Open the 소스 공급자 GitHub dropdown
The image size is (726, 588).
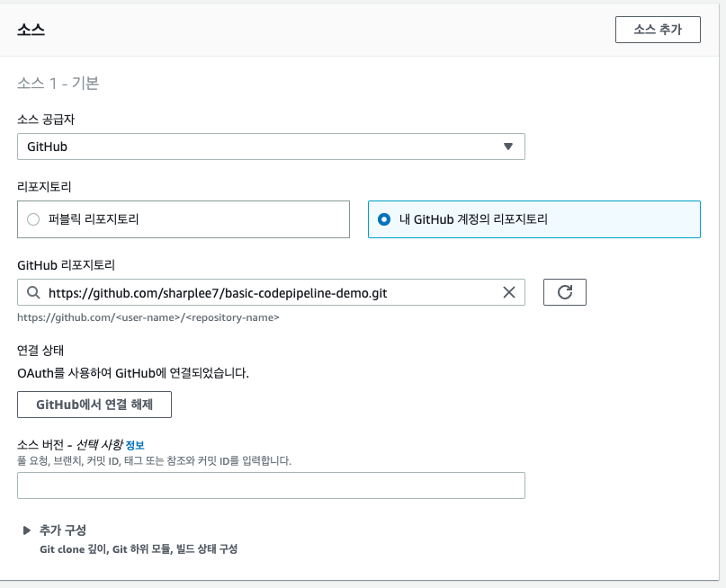click(x=271, y=147)
